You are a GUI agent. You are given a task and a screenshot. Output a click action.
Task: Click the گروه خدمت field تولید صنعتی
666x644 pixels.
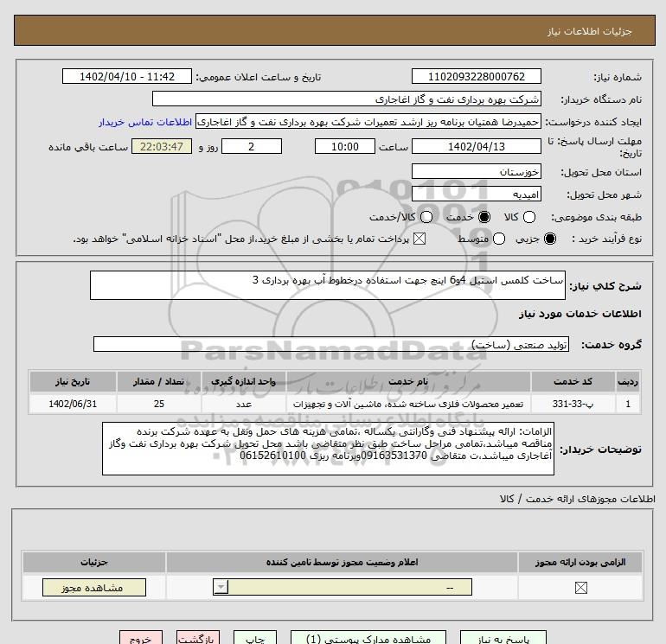[x=331, y=344]
